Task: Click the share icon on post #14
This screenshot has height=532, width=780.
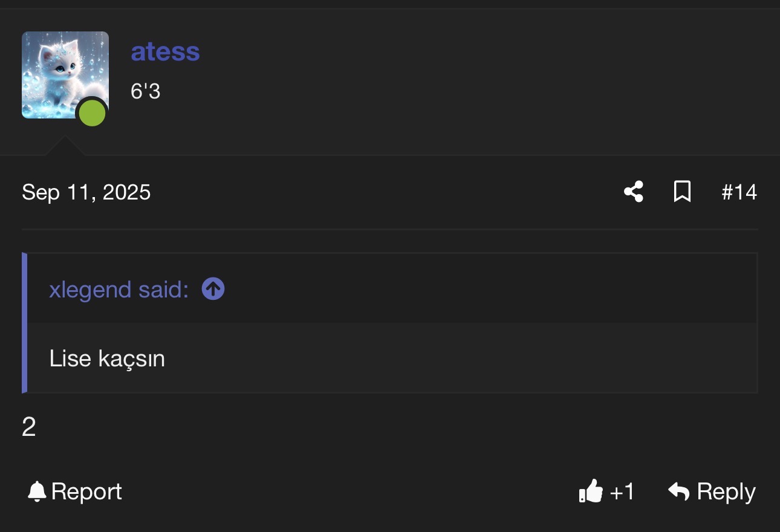Action: coord(634,192)
